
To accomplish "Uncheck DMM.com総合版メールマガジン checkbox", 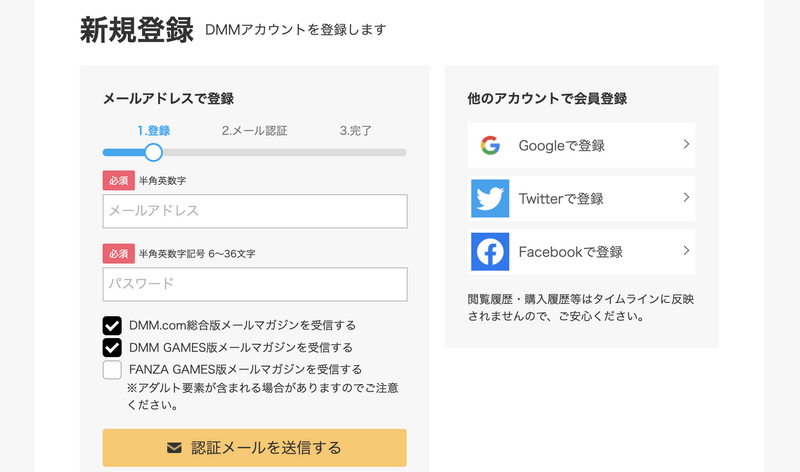I will pyautogui.click(x=112, y=325).
